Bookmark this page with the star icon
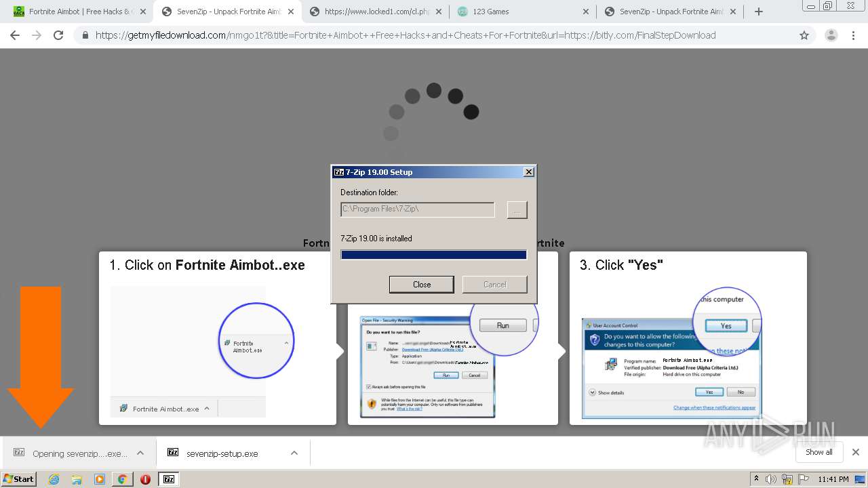 tap(804, 35)
